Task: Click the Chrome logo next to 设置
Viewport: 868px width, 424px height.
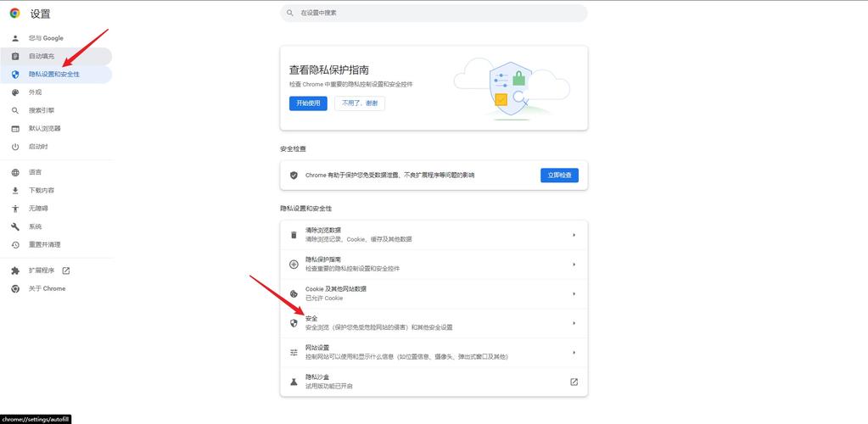Action: click(x=15, y=14)
